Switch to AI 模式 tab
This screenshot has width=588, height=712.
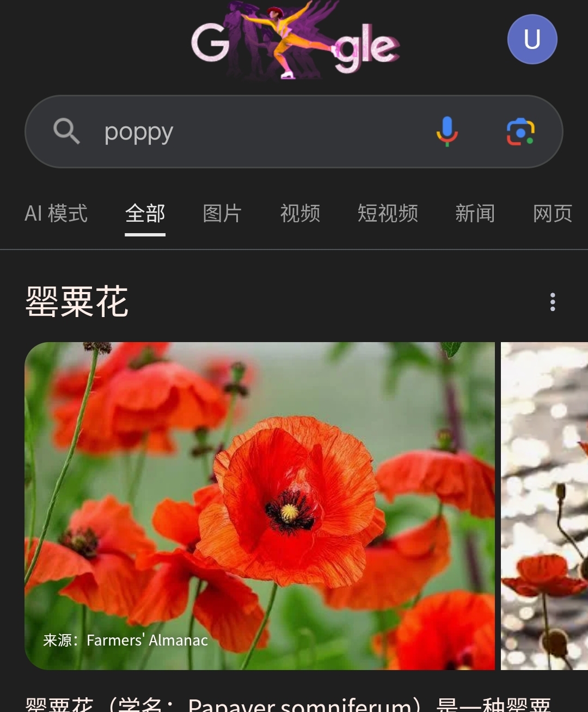click(56, 213)
